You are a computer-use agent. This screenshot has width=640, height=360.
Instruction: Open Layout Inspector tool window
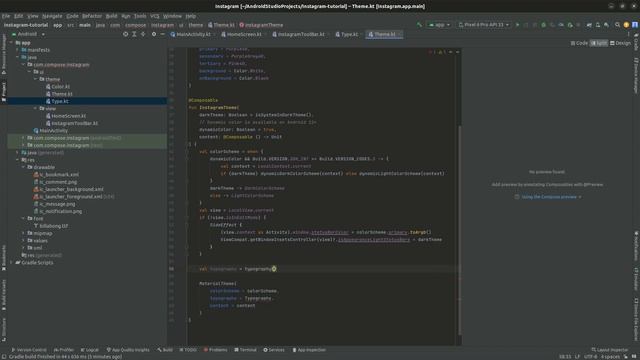click(x=610, y=350)
